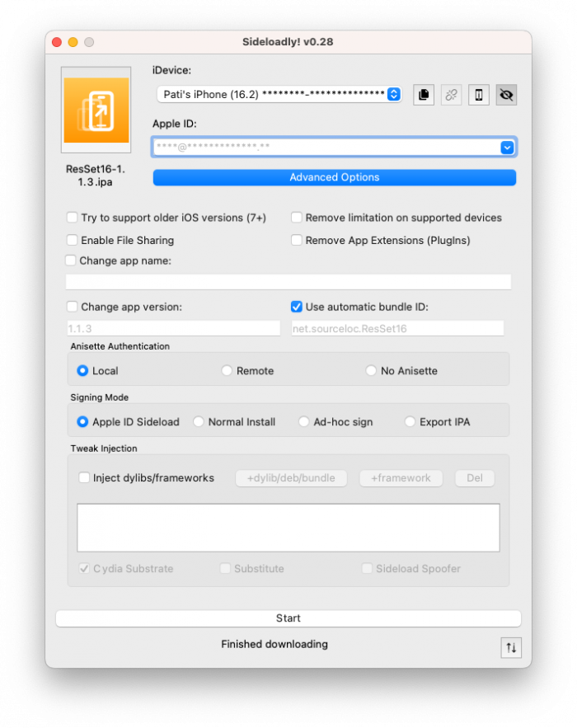
Task: Collapse the Advanced Options button
Action: (x=334, y=177)
